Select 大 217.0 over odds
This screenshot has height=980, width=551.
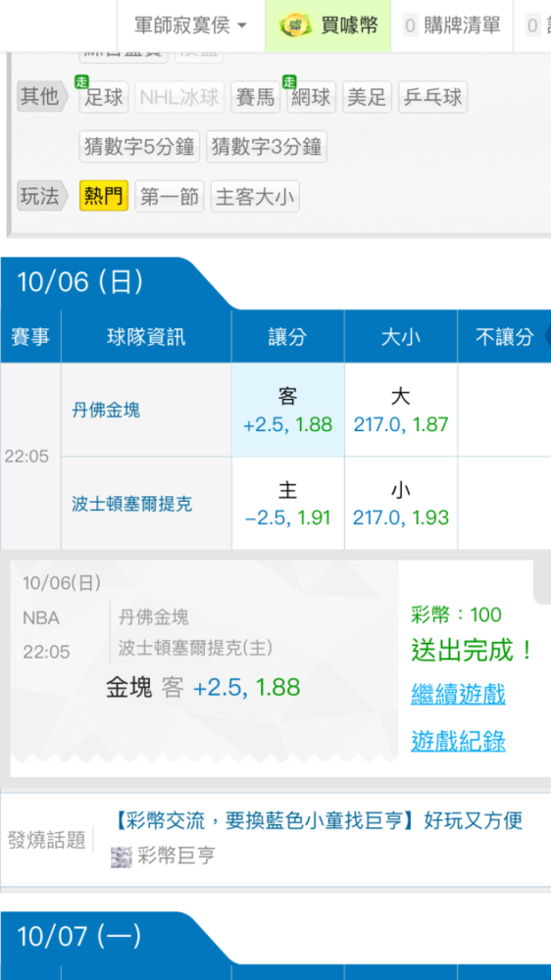(401, 410)
